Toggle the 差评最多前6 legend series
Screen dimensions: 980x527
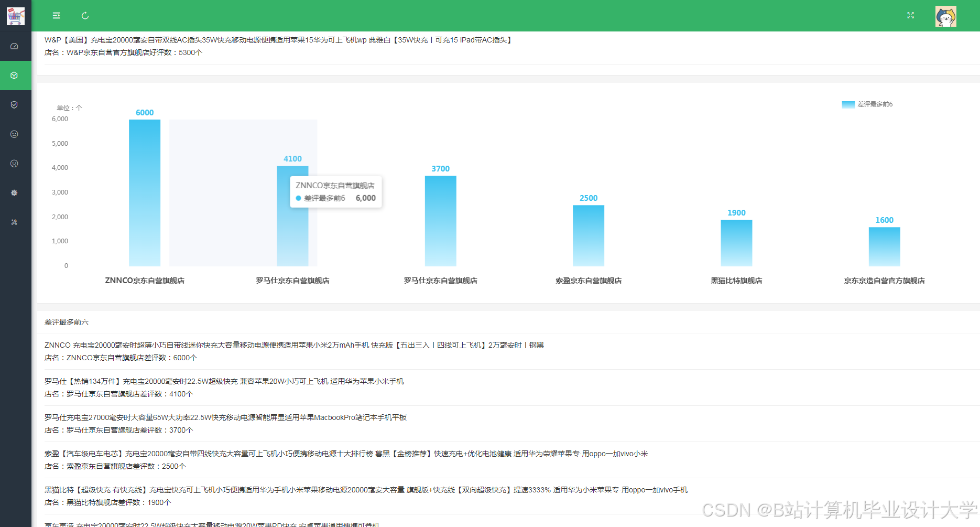pos(867,104)
